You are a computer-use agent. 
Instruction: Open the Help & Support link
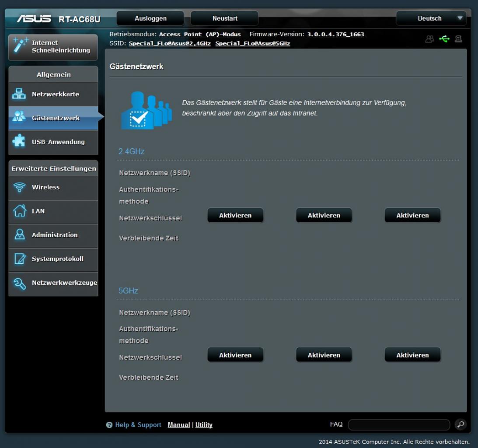pos(138,425)
